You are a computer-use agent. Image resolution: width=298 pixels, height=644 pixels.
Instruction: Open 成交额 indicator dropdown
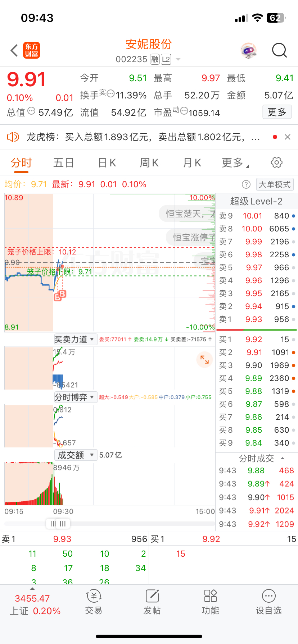[76, 455]
